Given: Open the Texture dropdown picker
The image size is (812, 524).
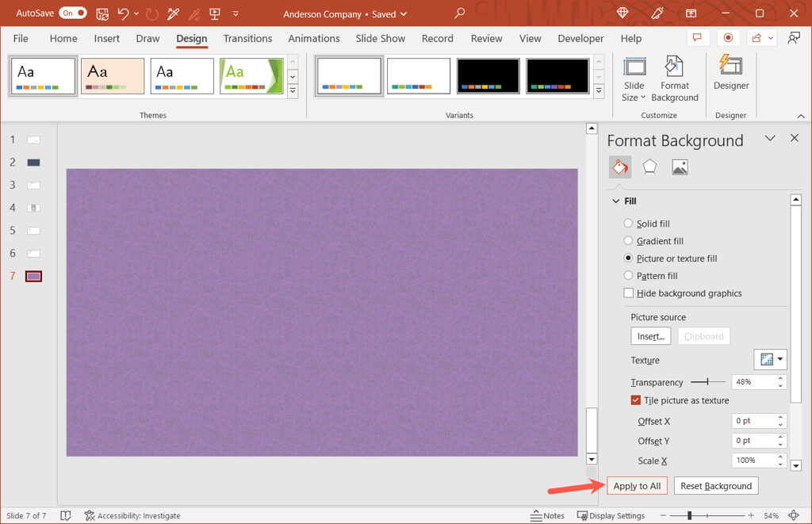Looking at the screenshot, I should (769, 360).
